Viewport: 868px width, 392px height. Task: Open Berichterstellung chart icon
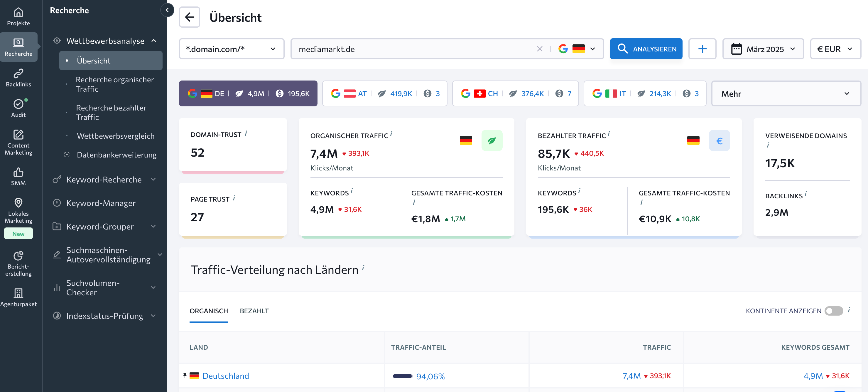(18, 255)
